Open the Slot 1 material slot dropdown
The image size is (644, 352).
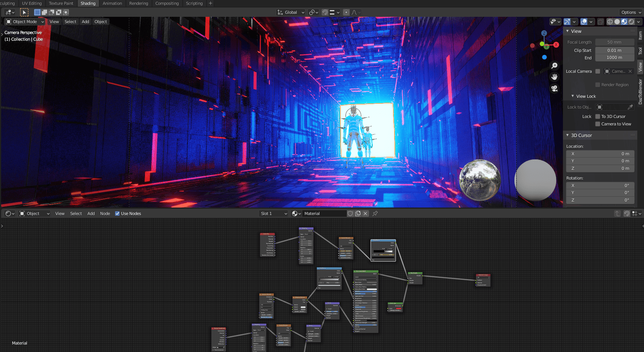click(x=274, y=214)
